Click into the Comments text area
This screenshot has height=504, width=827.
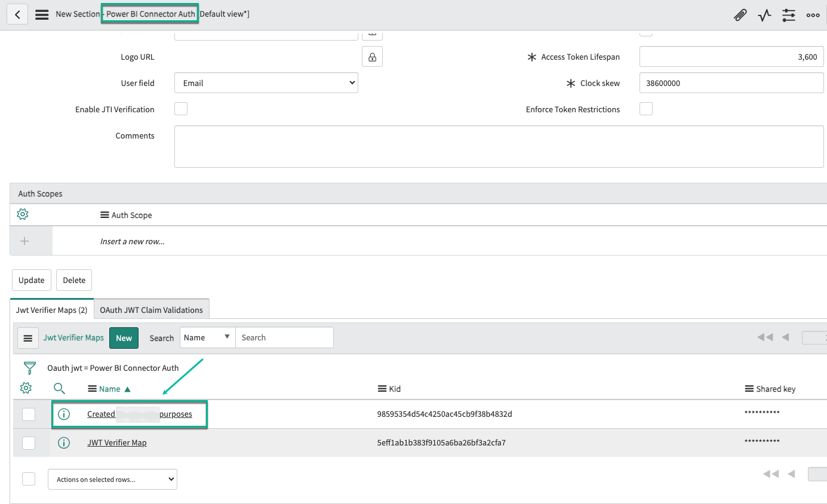coord(499,146)
